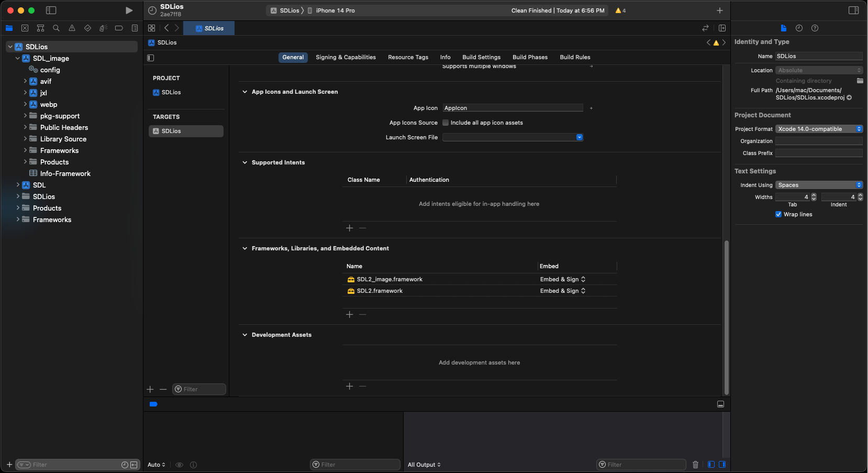Switch to Build Rules tab
Viewport: 868px width, 473px height.
pyautogui.click(x=575, y=57)
